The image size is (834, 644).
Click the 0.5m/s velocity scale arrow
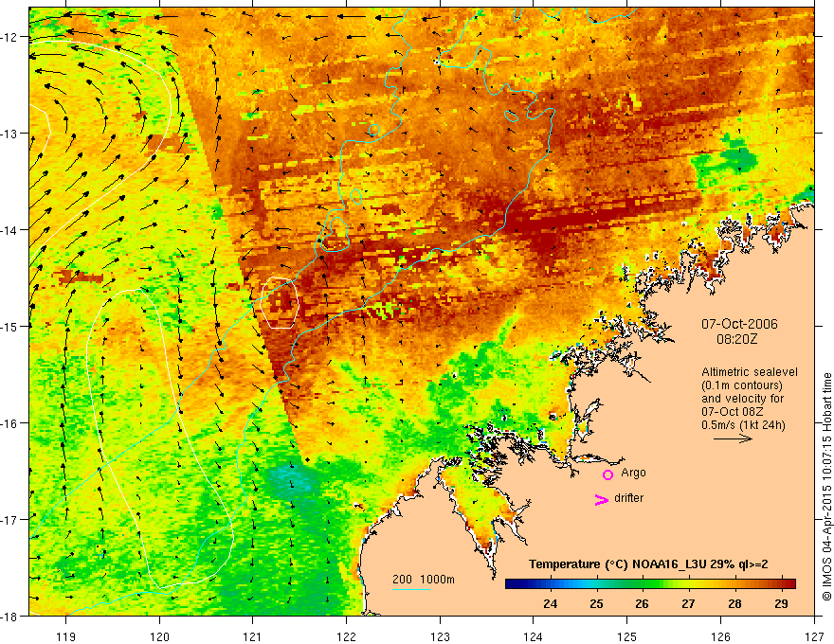point(733,438)
